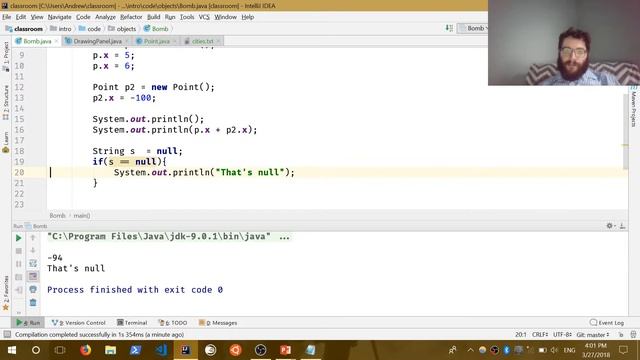Show hidden system tray icons
Screen dimensions: 640x360
470,350
